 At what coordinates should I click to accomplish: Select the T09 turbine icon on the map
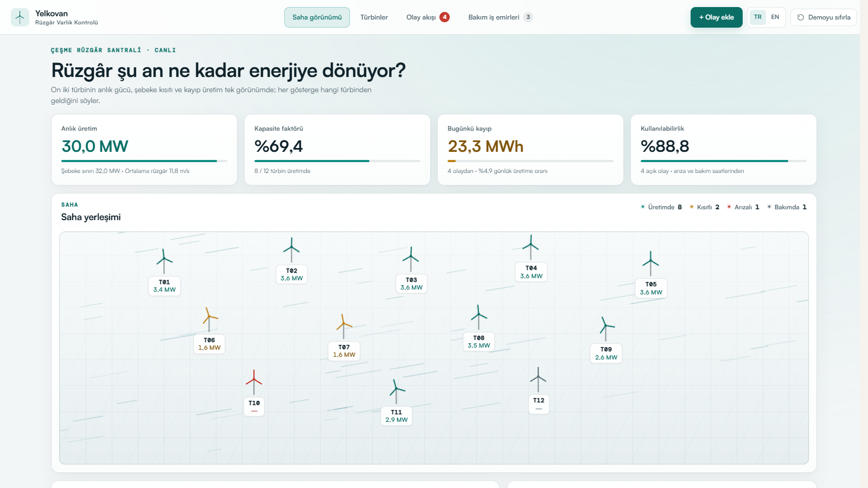point(606,329)
